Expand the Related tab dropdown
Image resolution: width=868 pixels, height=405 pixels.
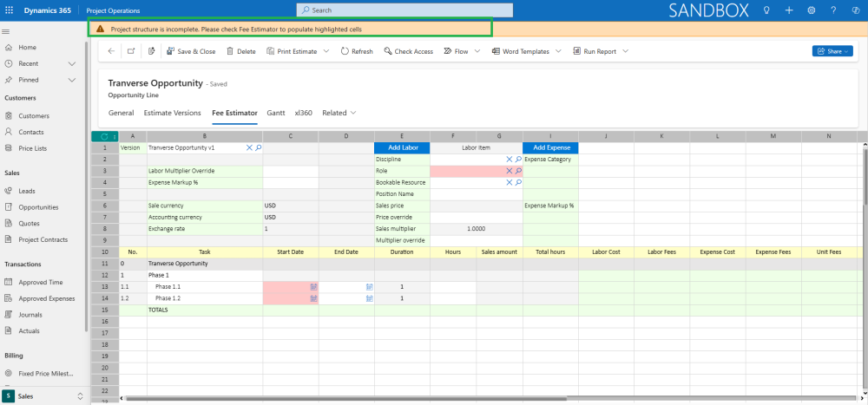pos(352,113)
